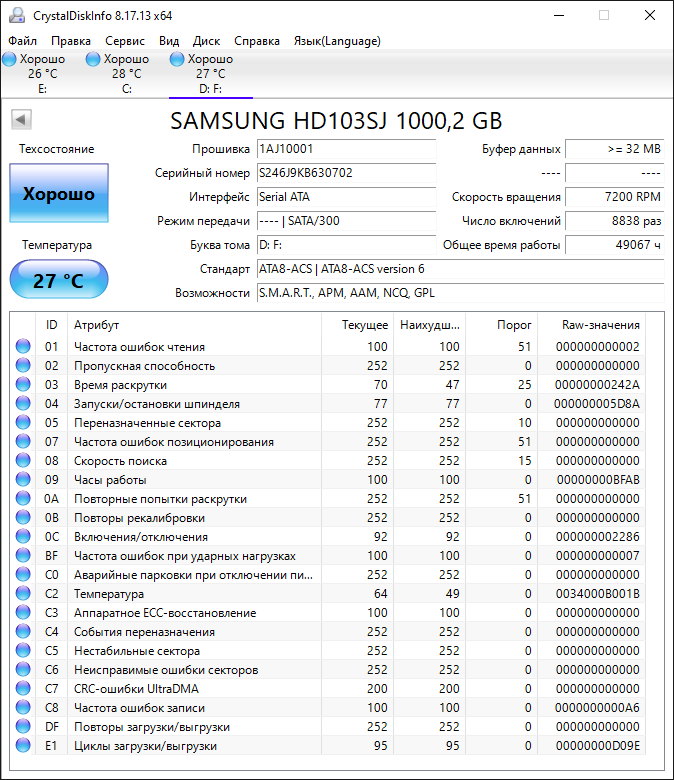
Task: Click the status orb of attribute 05
Action: click(23, 422)
